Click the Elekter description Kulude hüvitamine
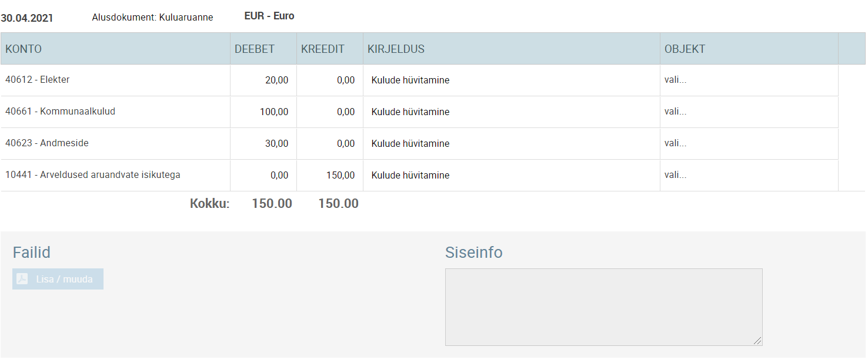 tap(410, 80)
